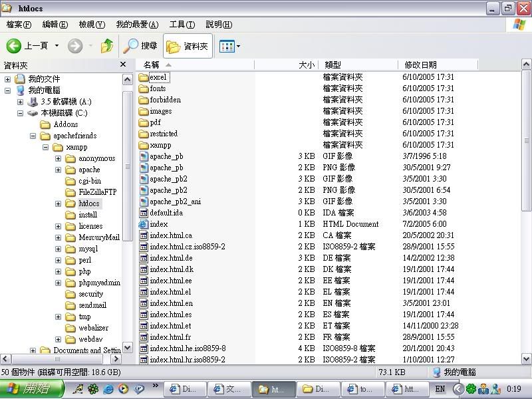Open the 工具 (Tools) menu
Screen dimensions: 532x399
tap(182, 25)
